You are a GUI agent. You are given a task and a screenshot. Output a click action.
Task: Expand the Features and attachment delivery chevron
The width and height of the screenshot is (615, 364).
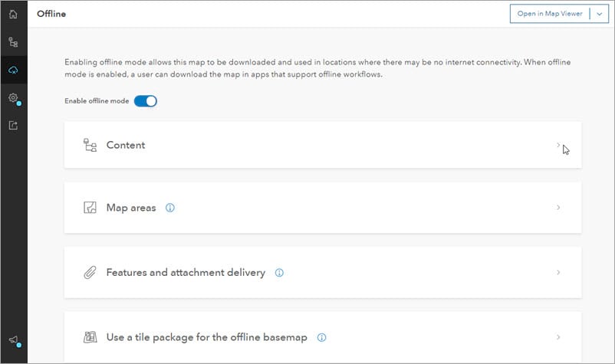coord(558,272)
